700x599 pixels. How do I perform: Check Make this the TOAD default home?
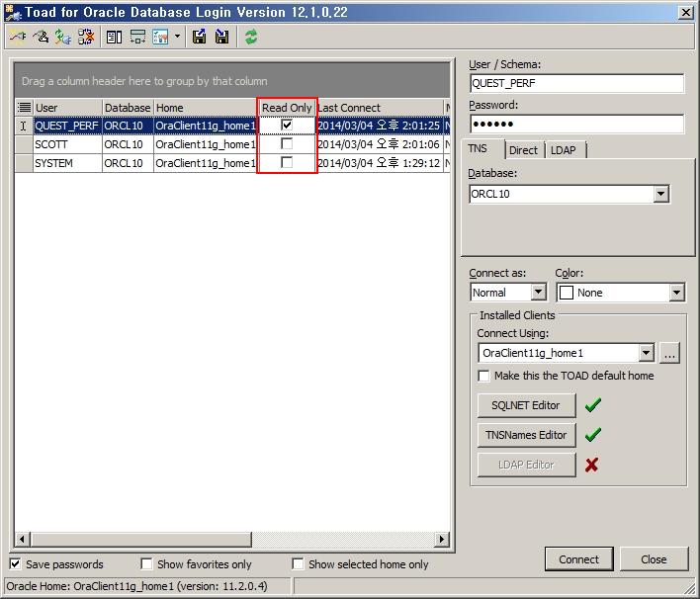pos(483,376)
